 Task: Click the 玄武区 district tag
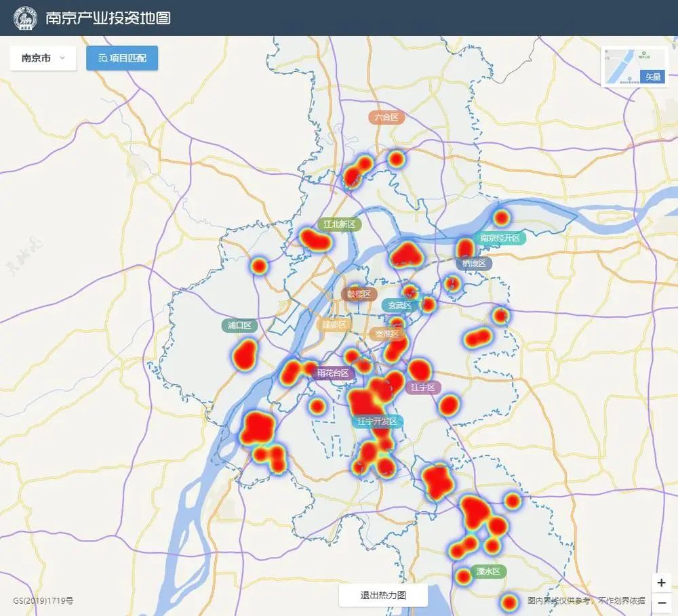[399, 306]
